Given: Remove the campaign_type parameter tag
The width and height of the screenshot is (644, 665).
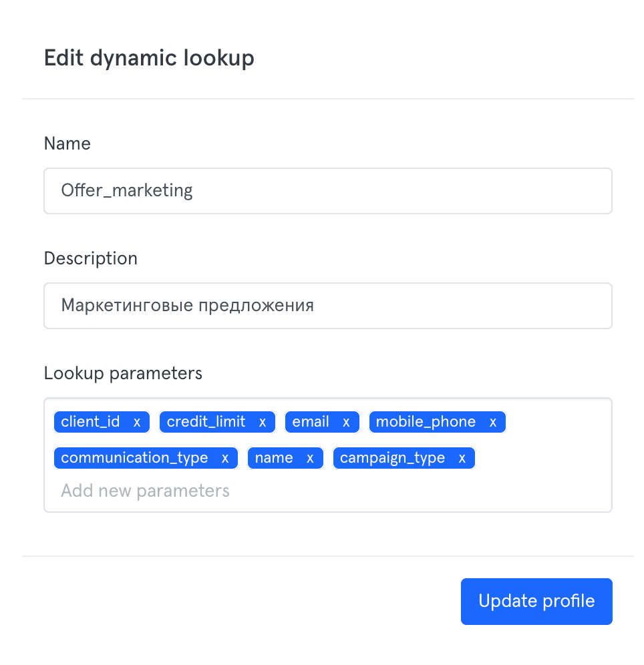Looking at the screenshot, I should pos(462,459).
